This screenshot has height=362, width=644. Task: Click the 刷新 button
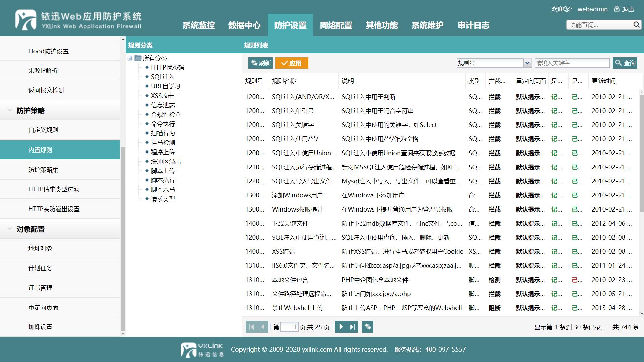click(x=260, y=63)
